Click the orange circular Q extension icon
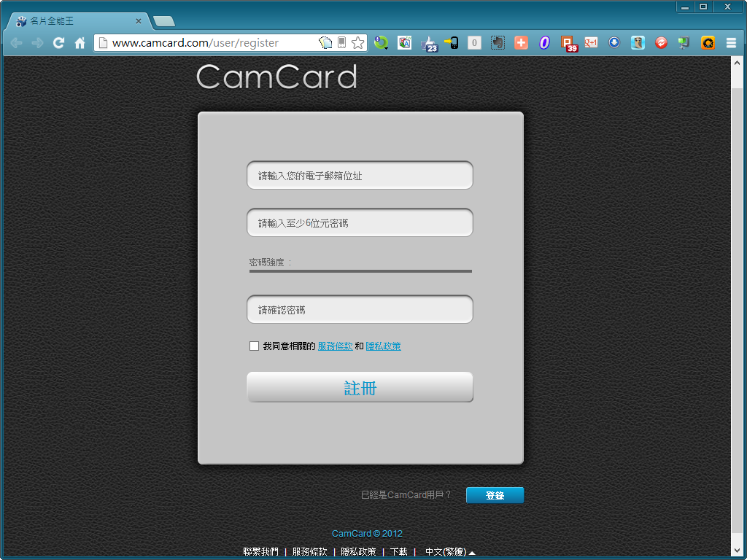This screenshot has width=747, height=560. coord(708,43)
